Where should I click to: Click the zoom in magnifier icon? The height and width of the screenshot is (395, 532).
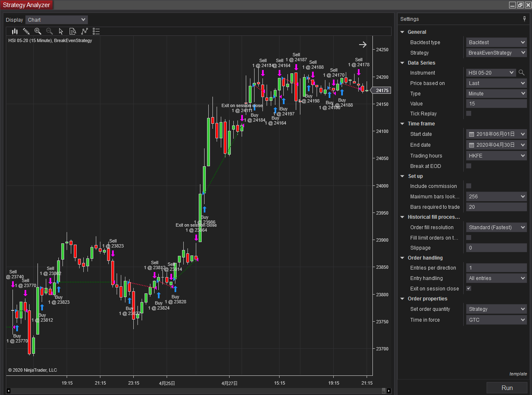[38, 31]
